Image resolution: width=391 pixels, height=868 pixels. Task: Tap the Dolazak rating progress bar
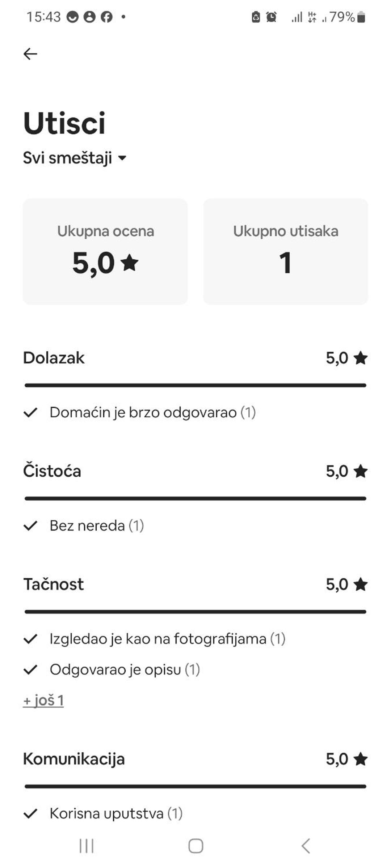pyautogui.click(x=195, y=385)
